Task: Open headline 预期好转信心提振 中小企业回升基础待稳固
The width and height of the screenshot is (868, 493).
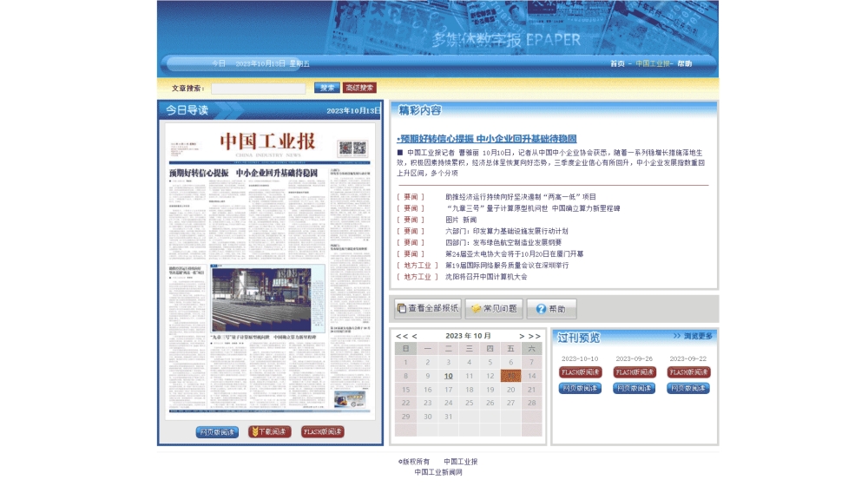Action: 487,139
